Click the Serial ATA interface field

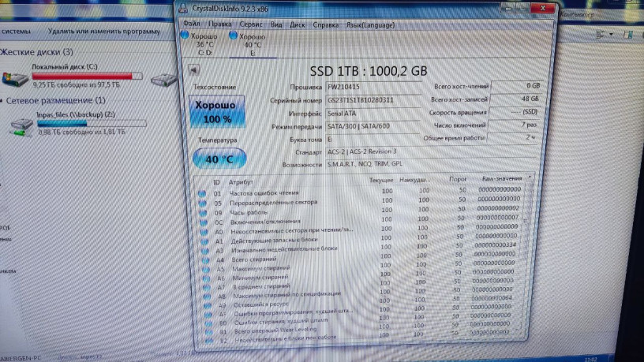(373, 114)
